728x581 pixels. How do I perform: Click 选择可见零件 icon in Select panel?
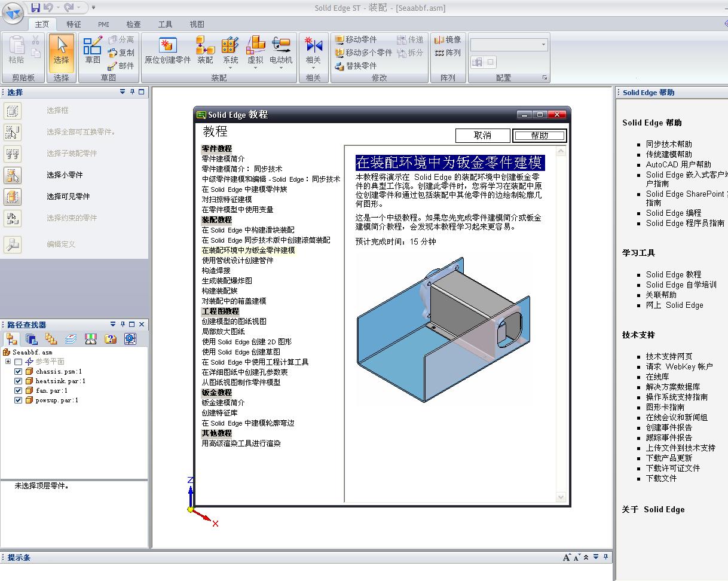(x=13, y=197)
